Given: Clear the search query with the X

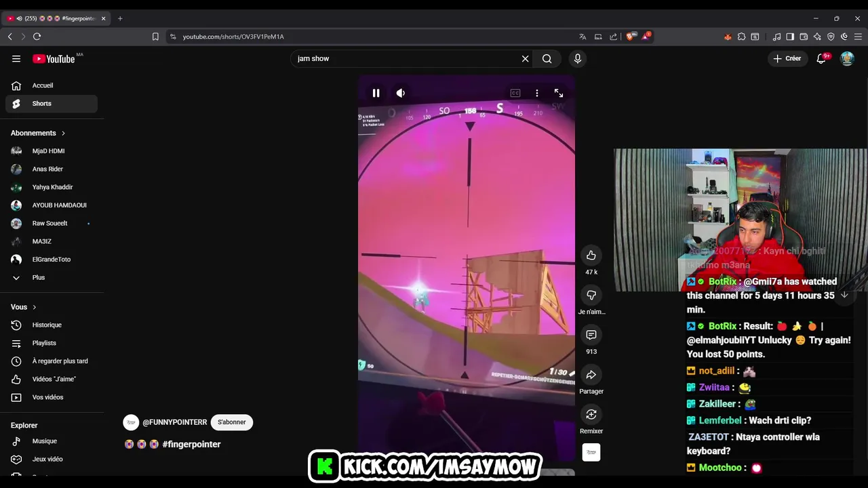Looking at the screenshot, I should coord(525,58).
